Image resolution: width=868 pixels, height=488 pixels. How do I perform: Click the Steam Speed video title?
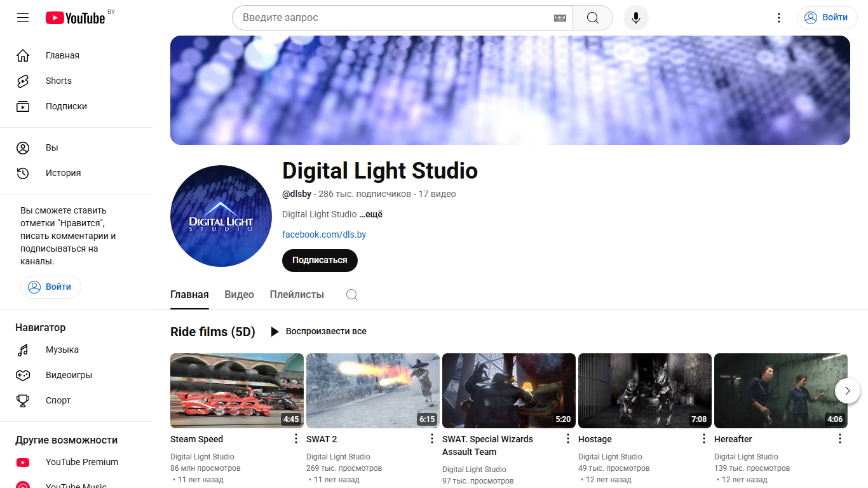coord(196,439)
